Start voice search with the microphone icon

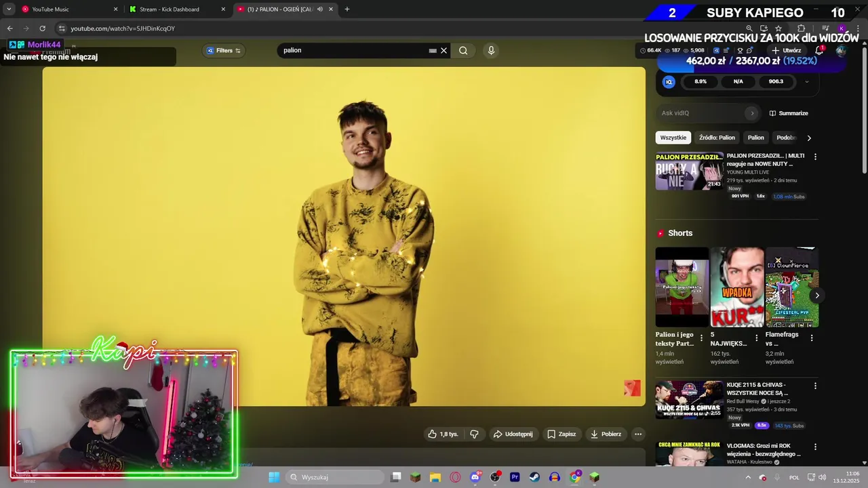pyautogui.click(x=491, y=50)
